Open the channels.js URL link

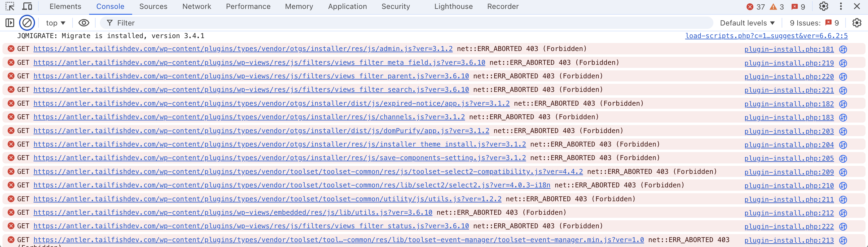249,117
